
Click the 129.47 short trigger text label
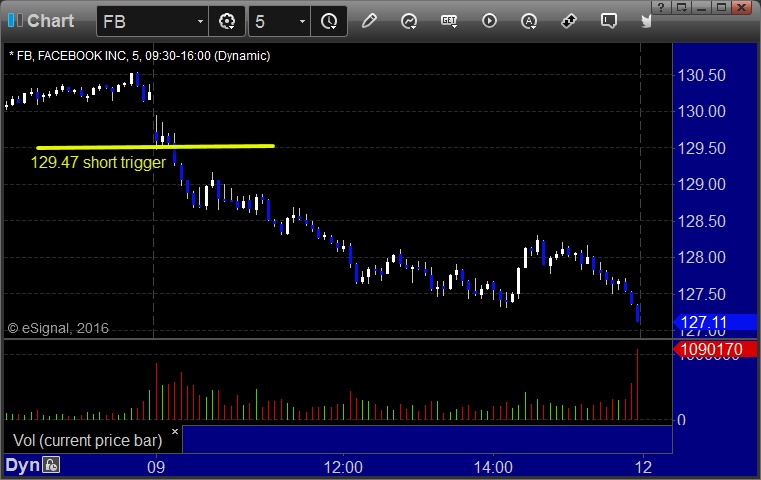(99, 162)
